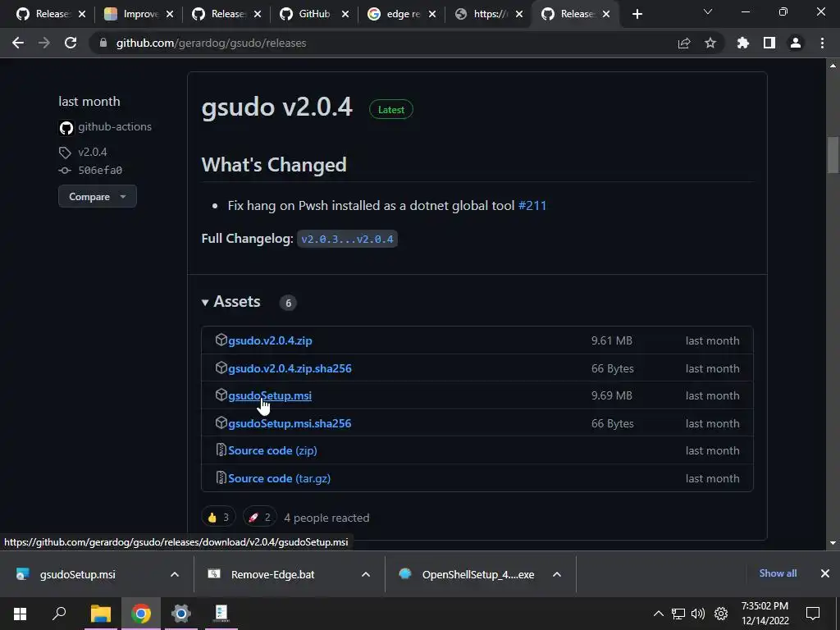Open the Chrome profile avatar
Viewport: 840px width, 630px height.
796,43
